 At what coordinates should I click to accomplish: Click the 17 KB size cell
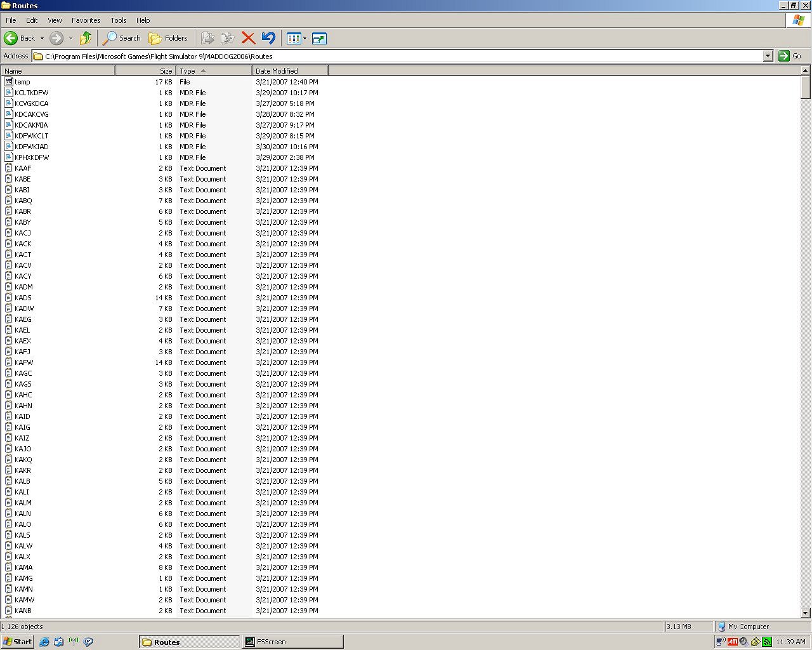tap(164, 82)
